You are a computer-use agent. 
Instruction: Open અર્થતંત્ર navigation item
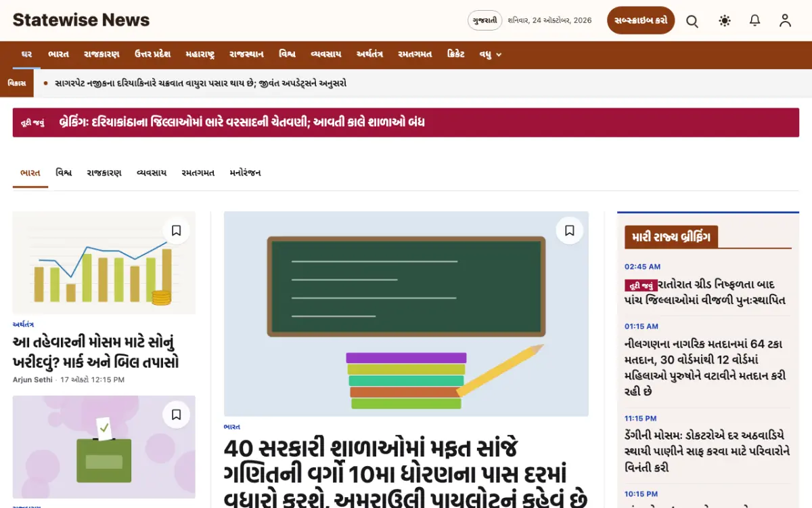370,55
